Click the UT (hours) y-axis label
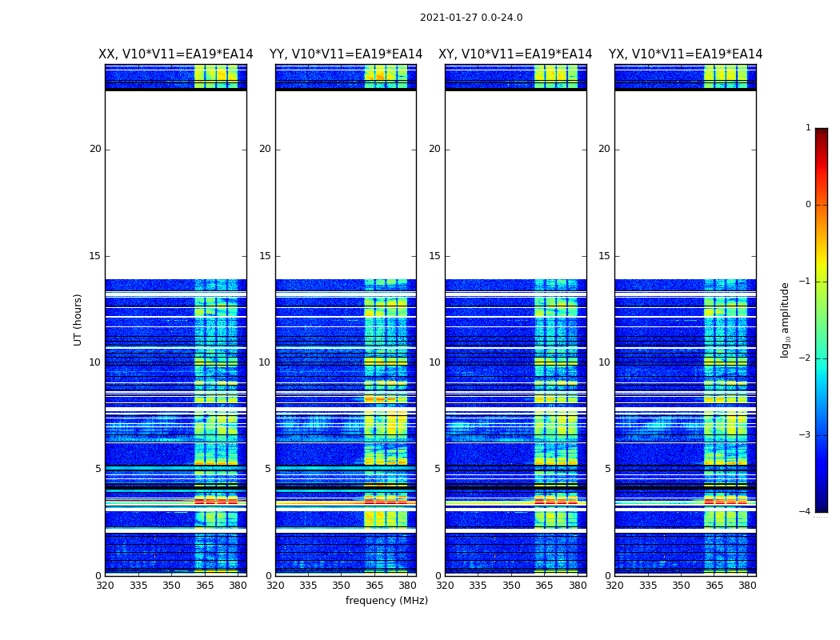This screenshot has height=640, width=840. (78, 319)
